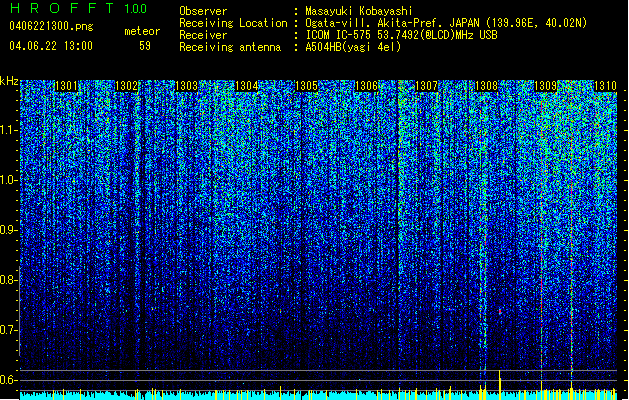Click the 1.0 frequency axis label
Image resolution: width=629 pixels, height=400 pixels.
tap(9, 181)
